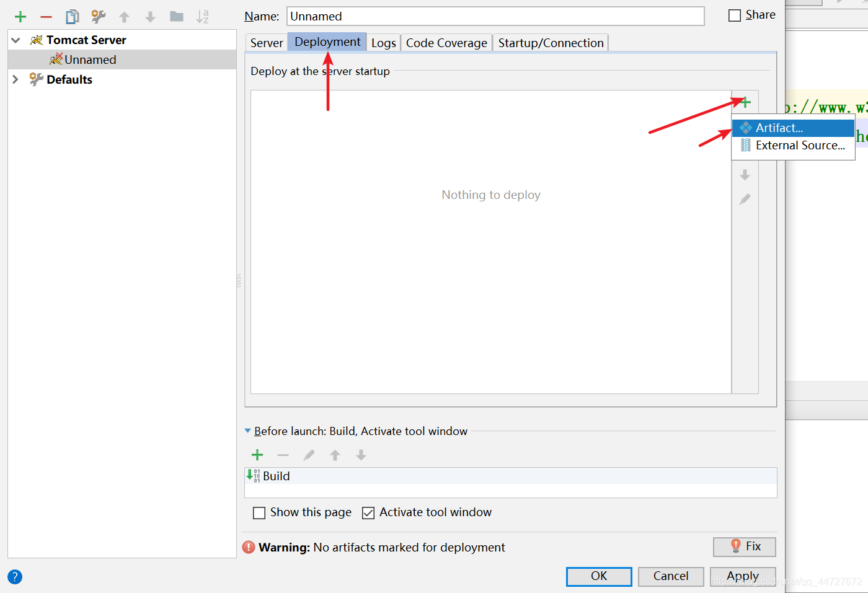Move configuration down arrow in top toolbar

tap(150, 17)
